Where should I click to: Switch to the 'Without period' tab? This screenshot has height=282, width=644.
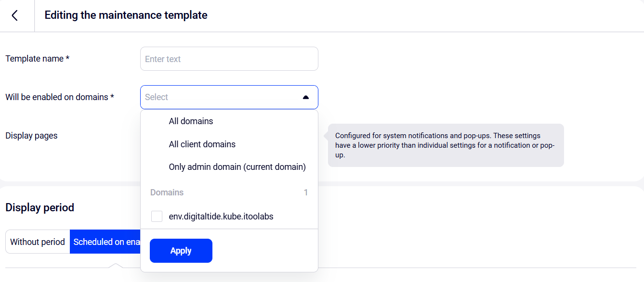pos(38,242)
